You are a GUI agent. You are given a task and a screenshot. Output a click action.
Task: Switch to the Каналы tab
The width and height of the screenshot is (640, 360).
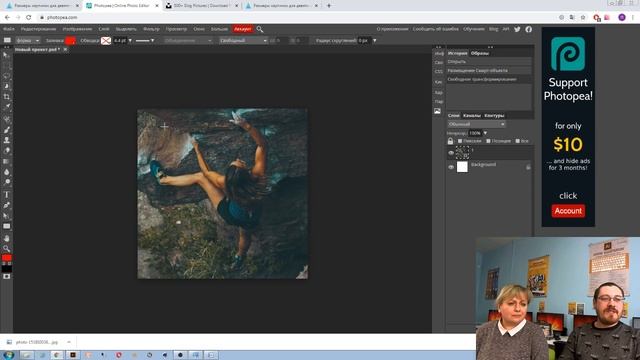(x=472, y=116)
